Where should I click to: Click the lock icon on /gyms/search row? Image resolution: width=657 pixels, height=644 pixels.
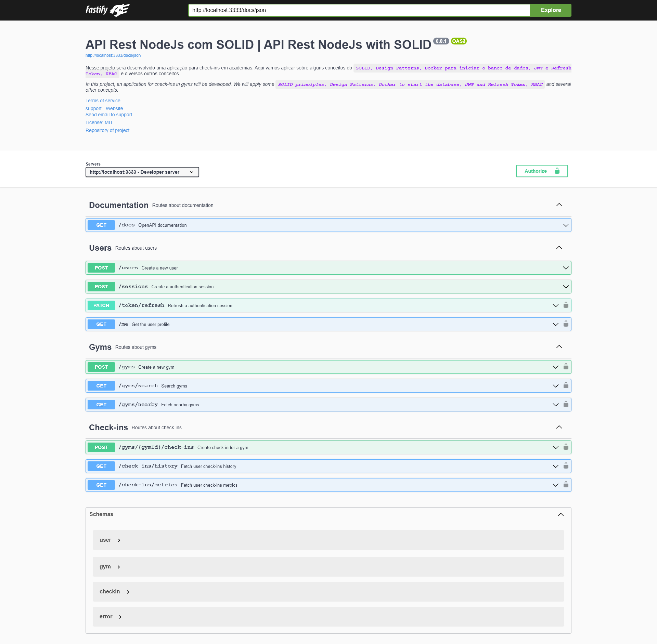pos(566,385)
